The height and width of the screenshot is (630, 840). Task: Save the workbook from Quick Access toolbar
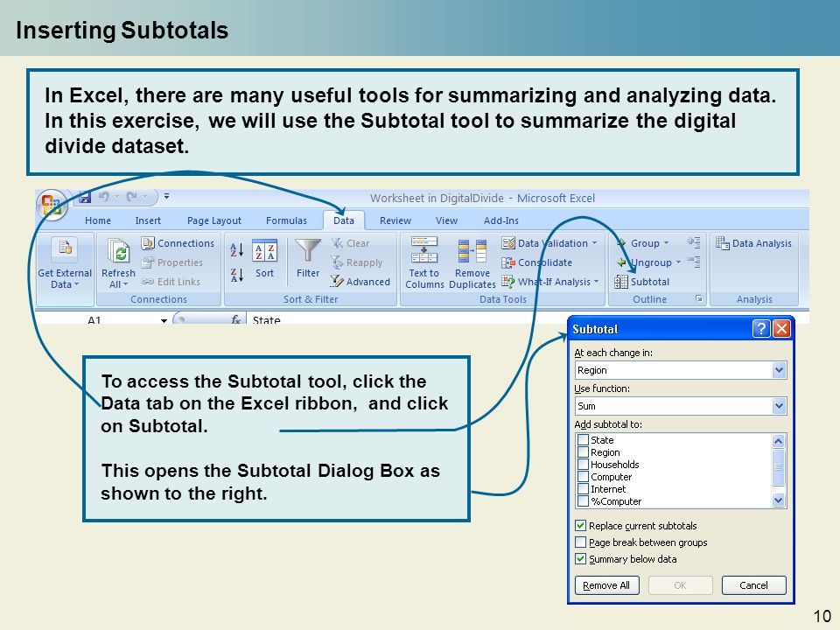point(85,197)
